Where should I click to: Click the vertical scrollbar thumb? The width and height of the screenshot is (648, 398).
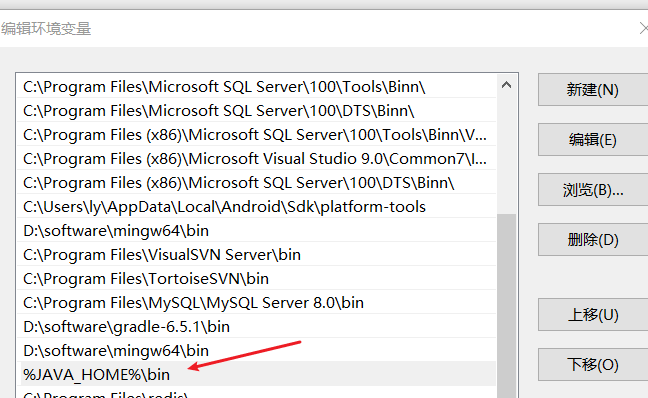[x=506, y=306]
